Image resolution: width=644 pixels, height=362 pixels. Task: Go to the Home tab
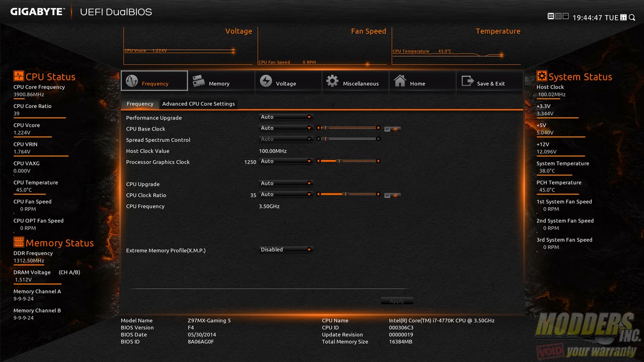coord(422,81)
